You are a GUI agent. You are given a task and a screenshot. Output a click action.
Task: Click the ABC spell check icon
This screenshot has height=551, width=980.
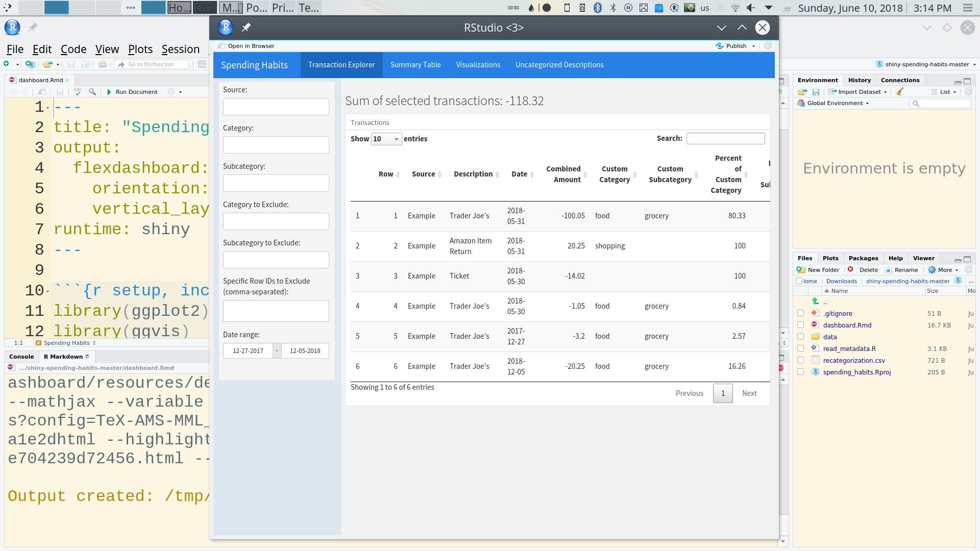pyautogui.click(x=78, y=91)
